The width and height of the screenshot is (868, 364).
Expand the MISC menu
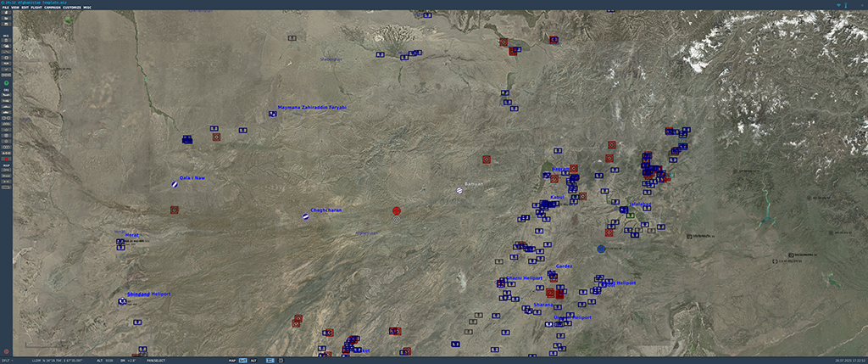87,7
